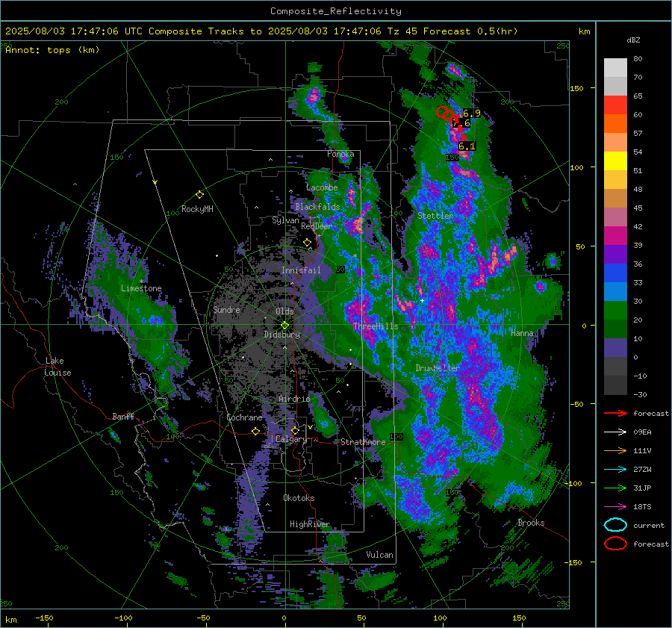Click the Calgary city label
This screenshot has width=672, height=628.
pyautogui.click(x=291, y=439)
